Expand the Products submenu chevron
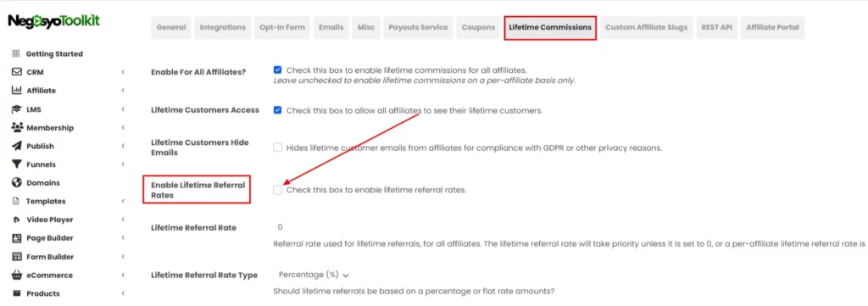Screen dimensions: 868x306 coord(123,293)
